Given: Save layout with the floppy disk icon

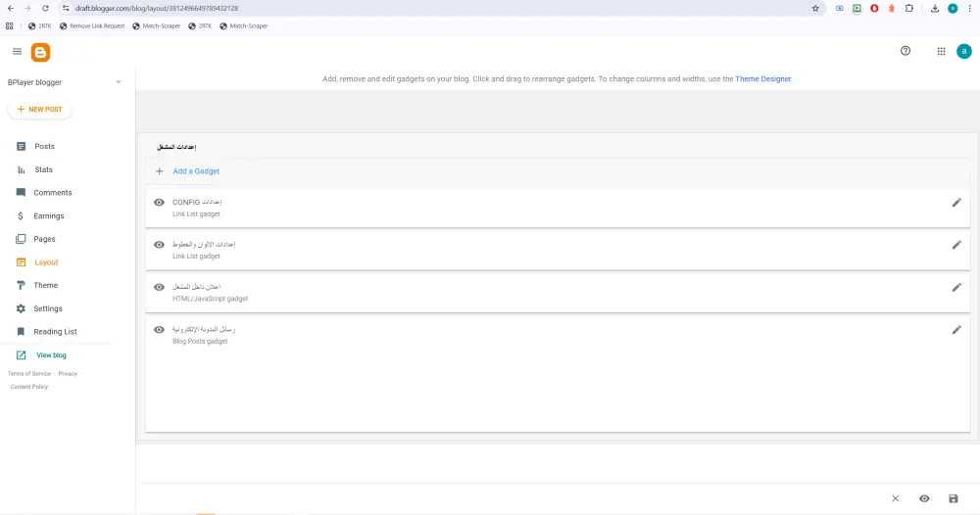Looking at the screenshot, I should tap(954, 498).
